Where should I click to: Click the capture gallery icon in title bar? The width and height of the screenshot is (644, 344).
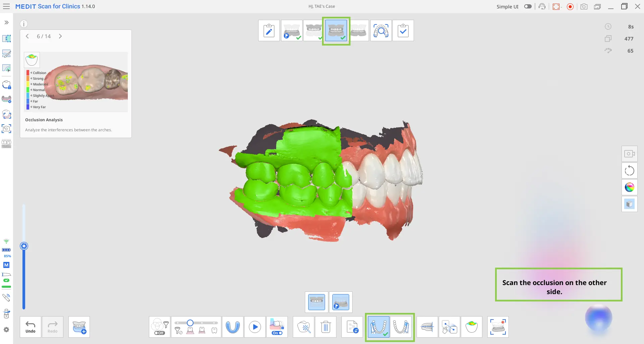[x=597, y=6]
